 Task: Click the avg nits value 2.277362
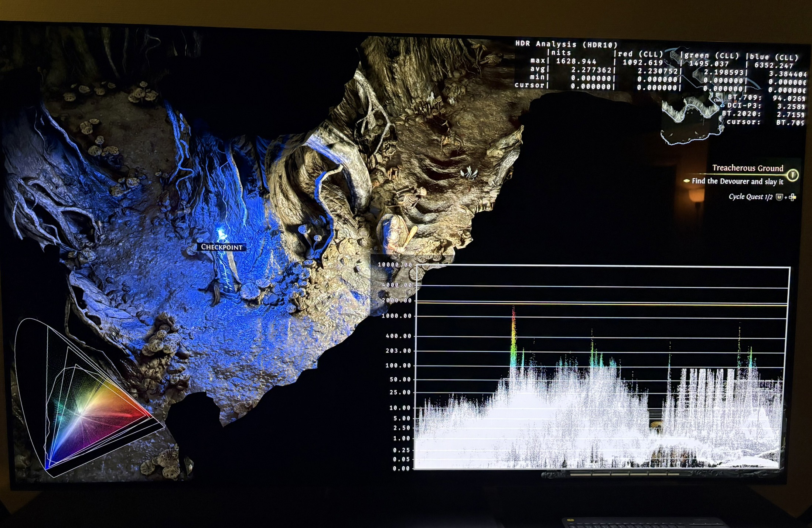pos(591,70)
